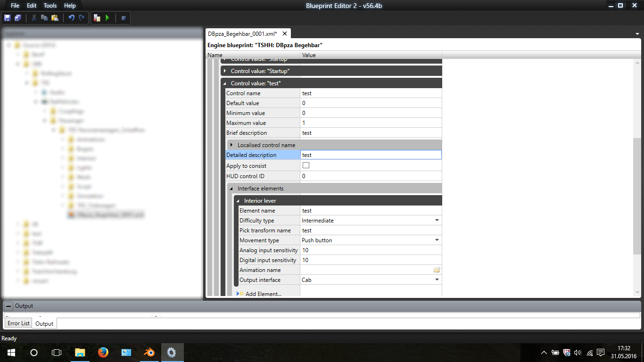The image size is (644, 362).
Task: Click the Redo arrow icon
Action: pyautogui.click(x=82, y=18)
